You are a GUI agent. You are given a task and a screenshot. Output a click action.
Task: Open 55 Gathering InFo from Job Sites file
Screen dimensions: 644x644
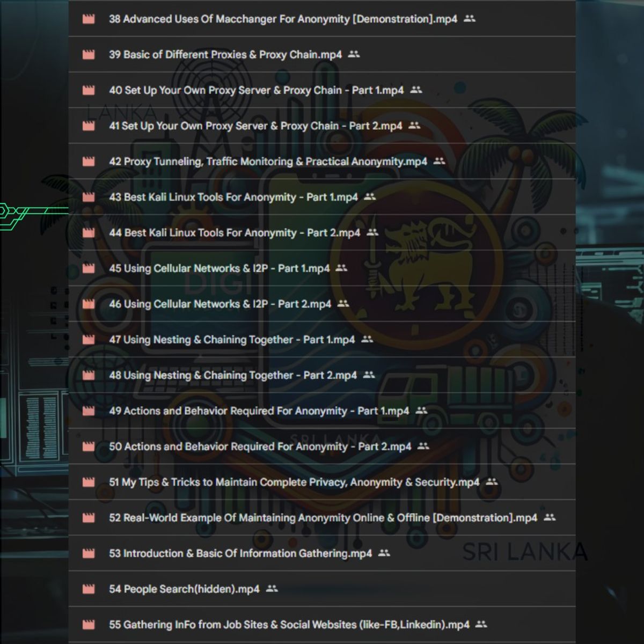click(289, 625)
